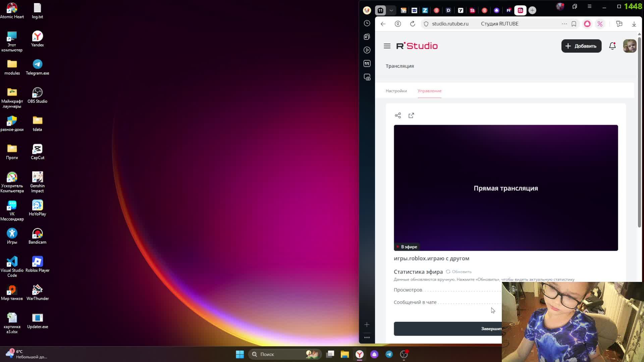
Task: Open the notifications bell
Action: coord(612,46)
